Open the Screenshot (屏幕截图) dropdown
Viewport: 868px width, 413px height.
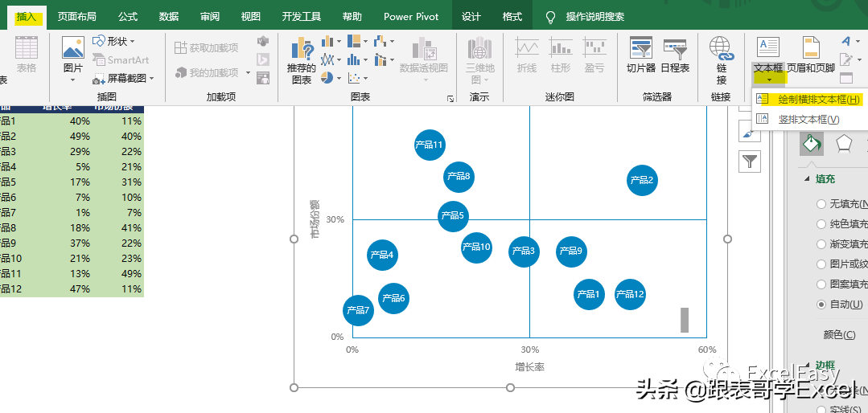(124, 79)
